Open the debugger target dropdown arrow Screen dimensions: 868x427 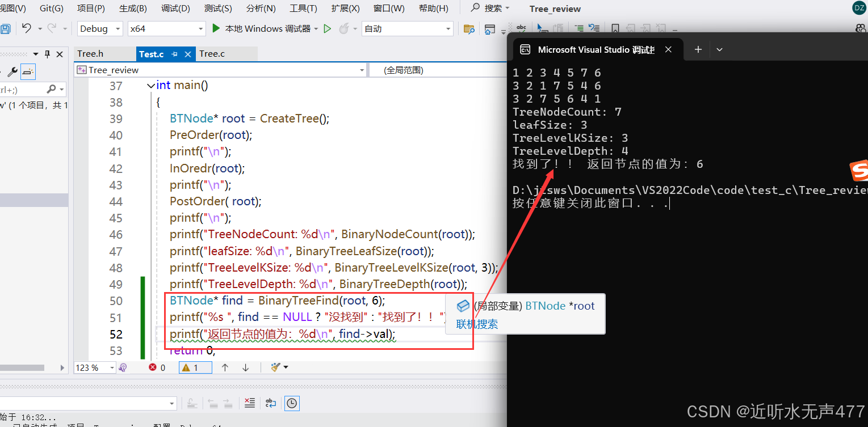[x=316, y=29]
